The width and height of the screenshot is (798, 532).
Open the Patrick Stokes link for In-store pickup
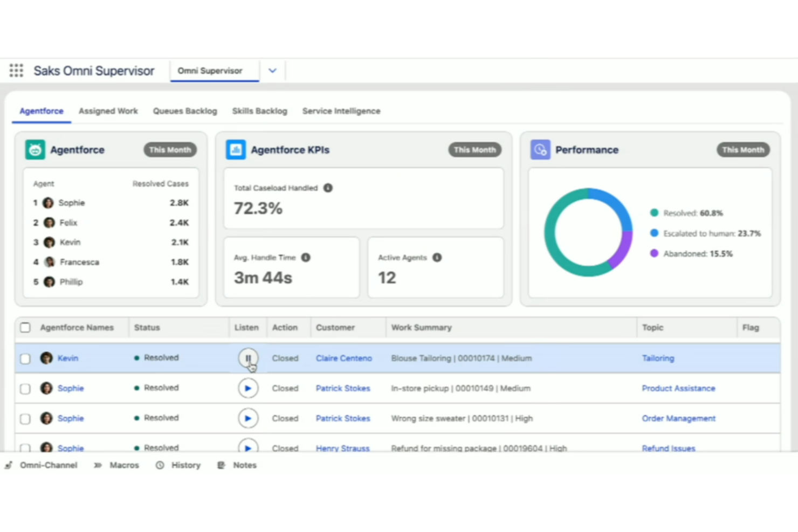tap(343, 388)
